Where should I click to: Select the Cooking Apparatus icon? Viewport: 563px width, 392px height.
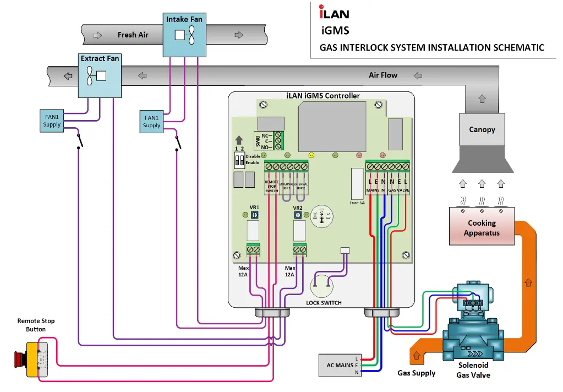pyautogui.click(x=481, y=225)
